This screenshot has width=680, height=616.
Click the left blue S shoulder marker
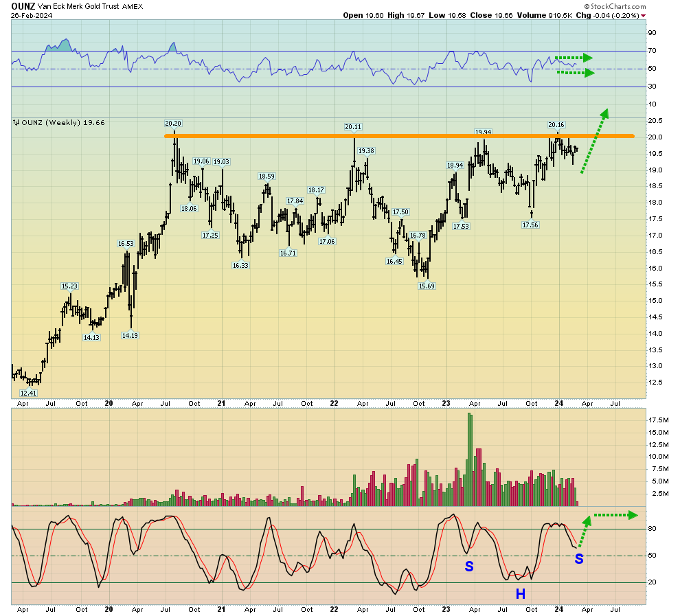(469, 566)
